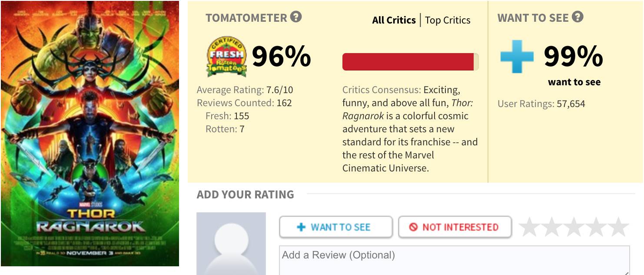Click the 99% want to see score

click(x=573, y=57)
